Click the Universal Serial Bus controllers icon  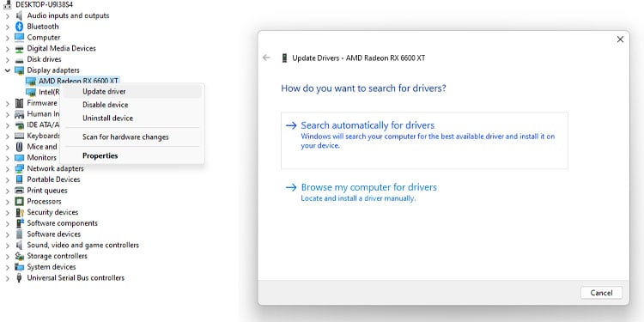(x=19, y=278)
